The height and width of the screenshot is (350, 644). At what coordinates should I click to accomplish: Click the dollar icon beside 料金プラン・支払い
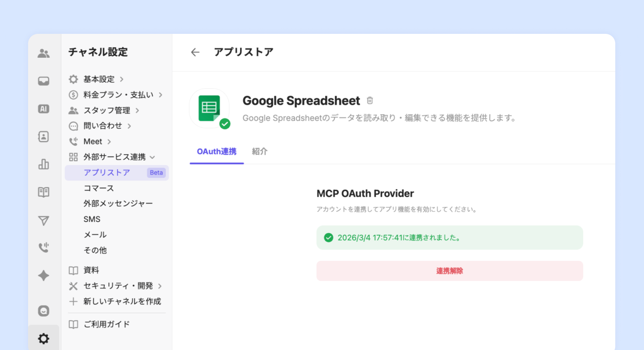click(73, 95)
